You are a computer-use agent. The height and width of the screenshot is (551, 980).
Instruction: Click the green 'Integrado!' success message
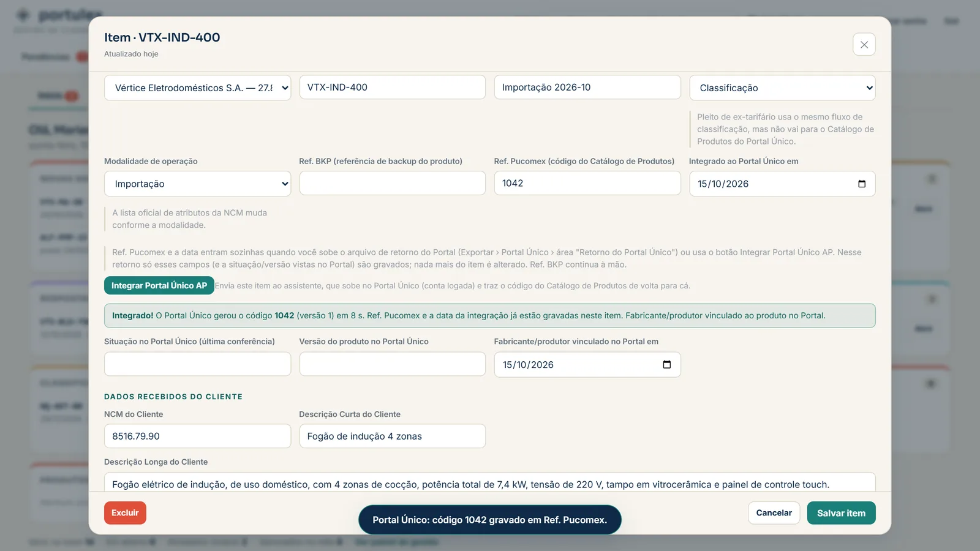(489, 316)
